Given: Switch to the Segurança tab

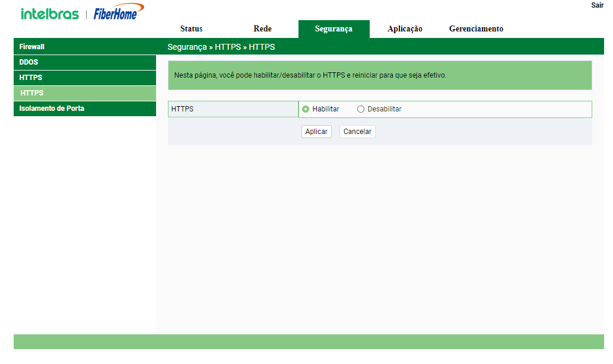Looking at the screenshot, I should (x=334, y=29).
